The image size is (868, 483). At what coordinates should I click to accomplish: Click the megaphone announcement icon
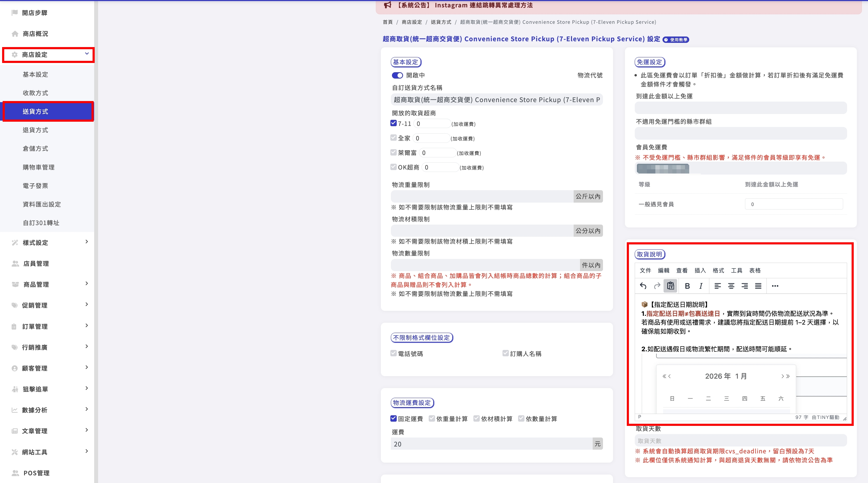coord(387,5)
